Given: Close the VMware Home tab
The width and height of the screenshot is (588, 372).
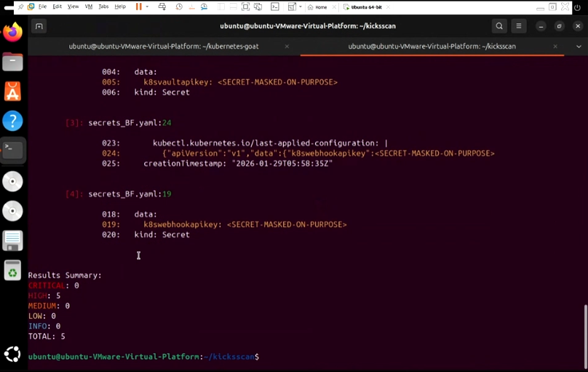Looking at the screenshot, I should click(334, 7).
